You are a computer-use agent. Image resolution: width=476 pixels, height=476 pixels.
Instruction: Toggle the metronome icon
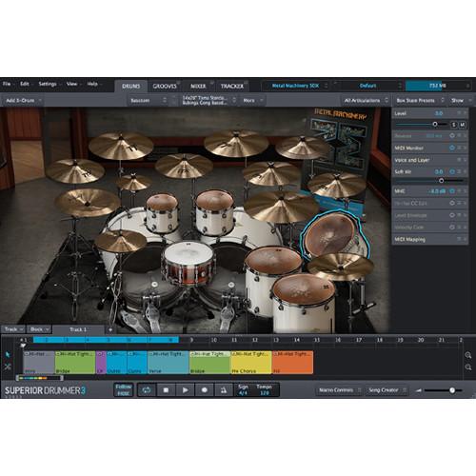point(224,390)
